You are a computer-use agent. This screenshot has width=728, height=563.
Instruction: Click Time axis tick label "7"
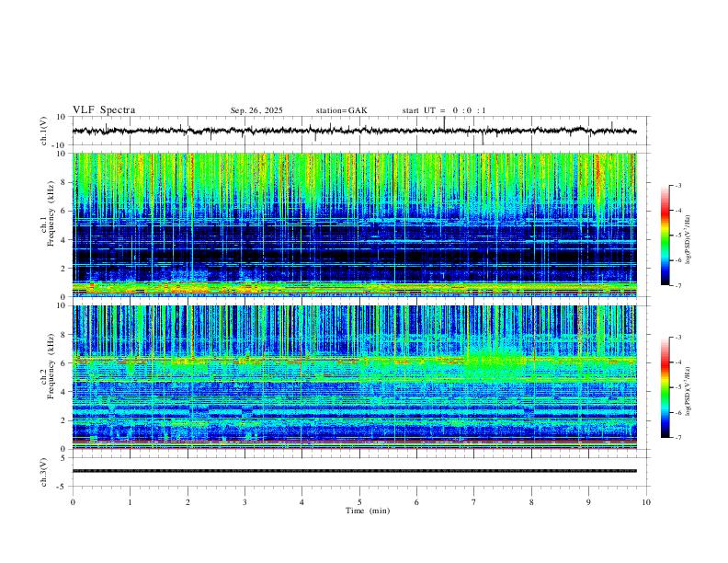coord(474,502)
